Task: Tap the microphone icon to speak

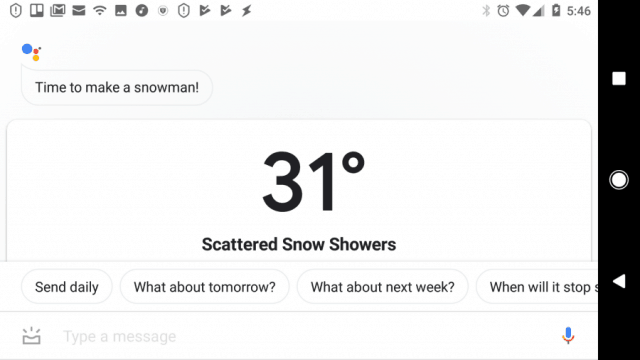Action: (x=568, y=336)
